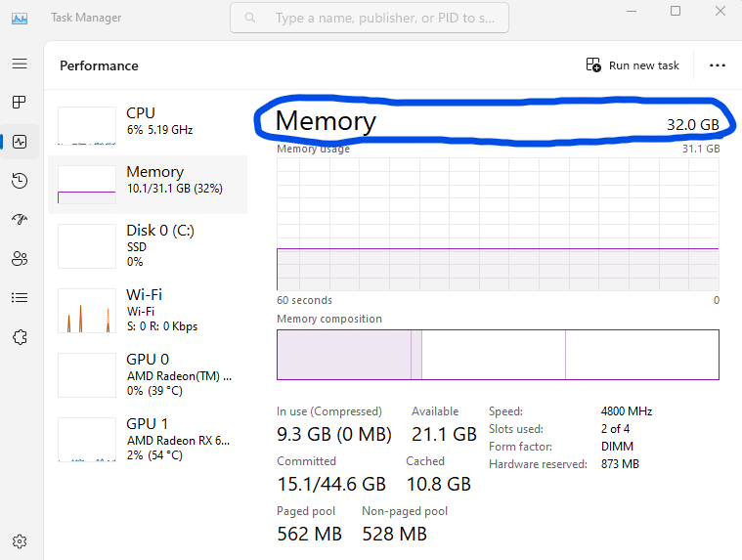The height and width of the screenshot is (560, 742).
Task: Select GPU 1 AMD Radeon RX item
Action: [148, 439]
